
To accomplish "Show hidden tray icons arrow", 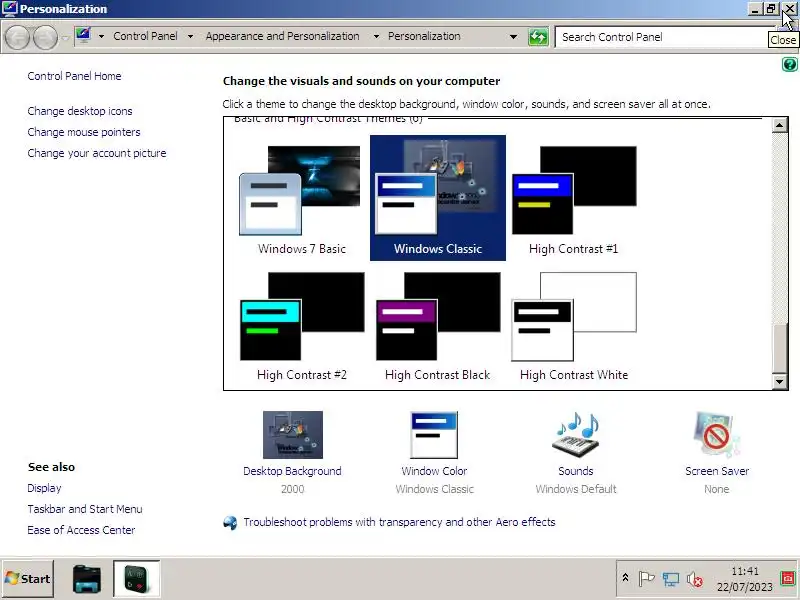I will [625, 578].
